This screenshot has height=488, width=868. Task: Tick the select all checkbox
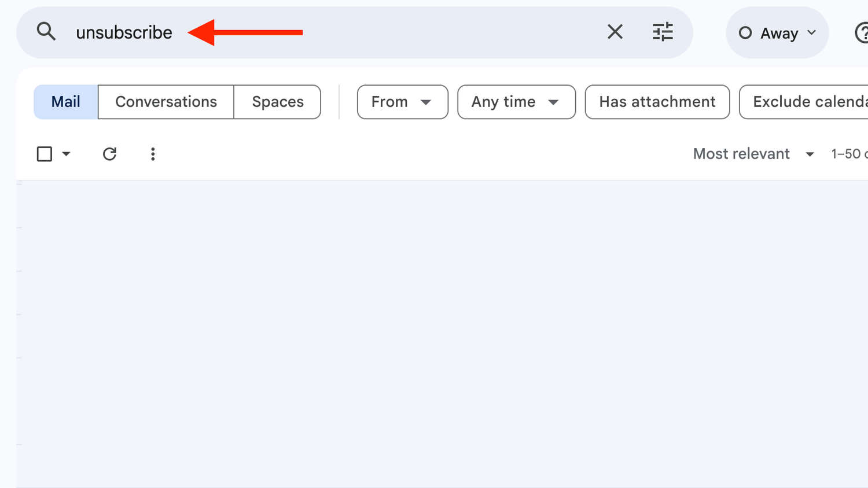45,154
